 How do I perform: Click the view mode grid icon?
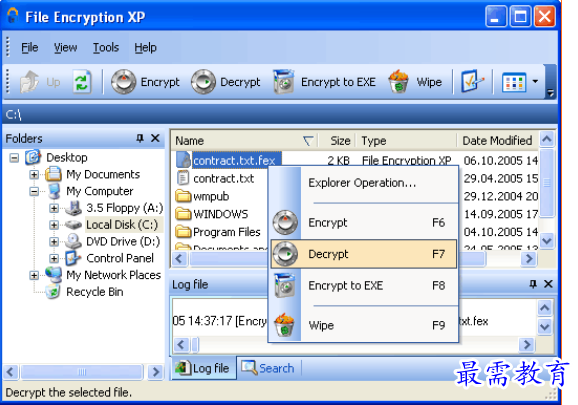pyautogui.click(x=514, y=82)
